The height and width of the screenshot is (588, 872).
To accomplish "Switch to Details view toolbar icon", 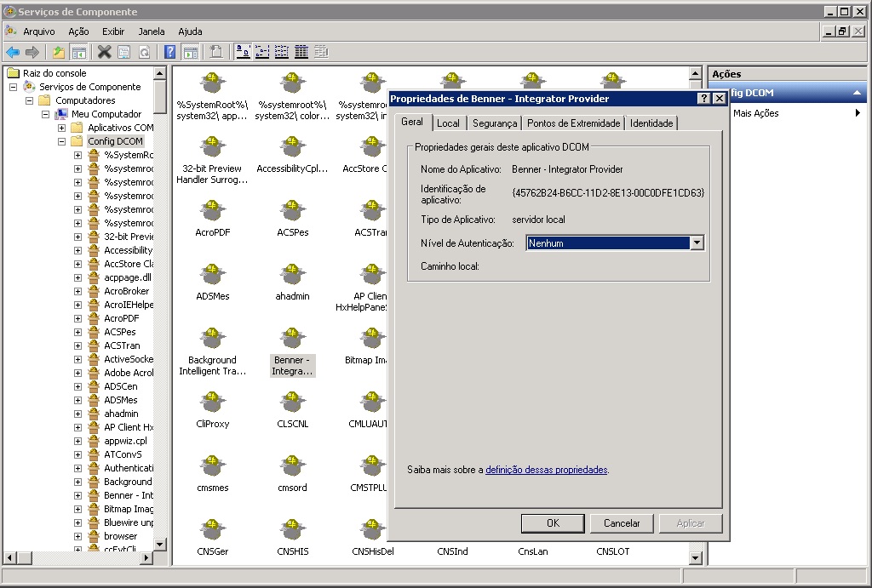I will [301, 53].
